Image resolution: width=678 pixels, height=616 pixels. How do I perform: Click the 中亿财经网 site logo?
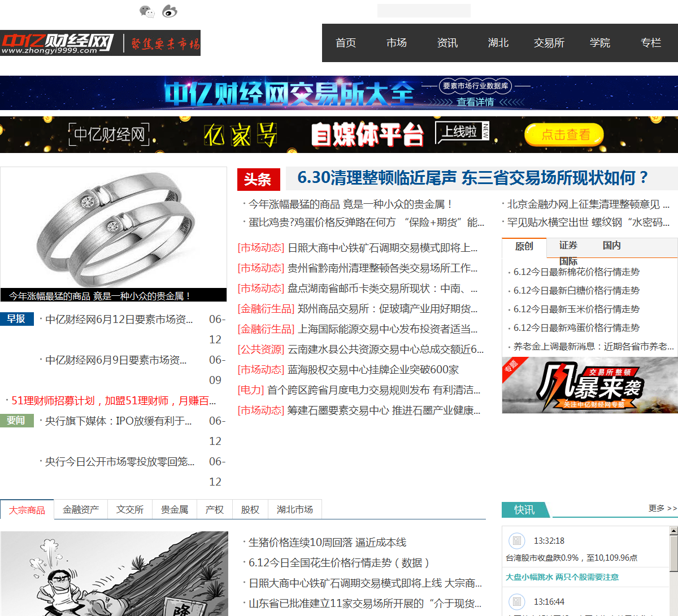[100, 43]
